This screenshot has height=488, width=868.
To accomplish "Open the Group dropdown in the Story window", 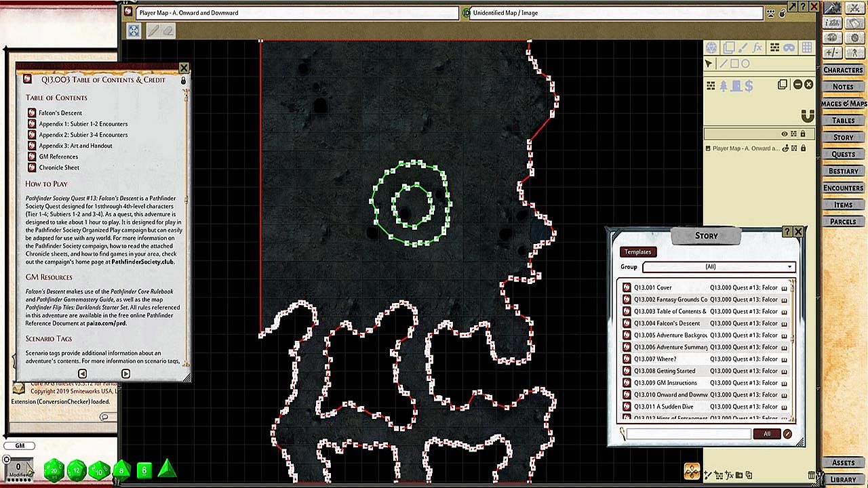I will [719, 267].
